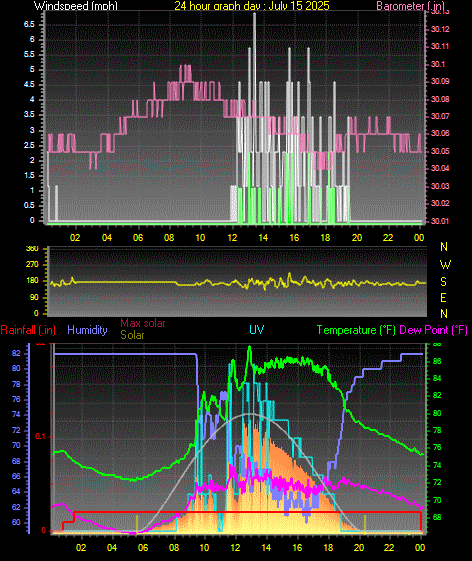Image resolution: width=472 pixels, height=561 pixels.
Task: Click the 'Dew Point (°F)' legend label
Action: tap(433, 330)
